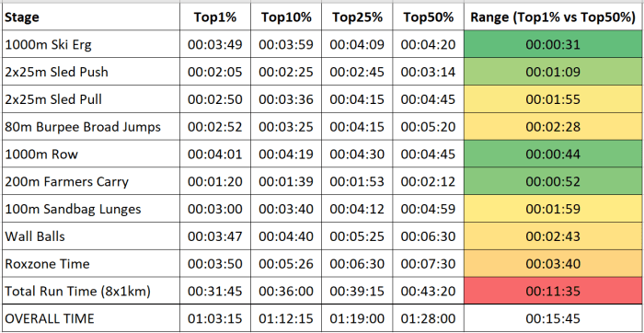The image size is (644, 333).
Task: Select the 80m Burpee Broad Jumps cell
Action: 91,127
